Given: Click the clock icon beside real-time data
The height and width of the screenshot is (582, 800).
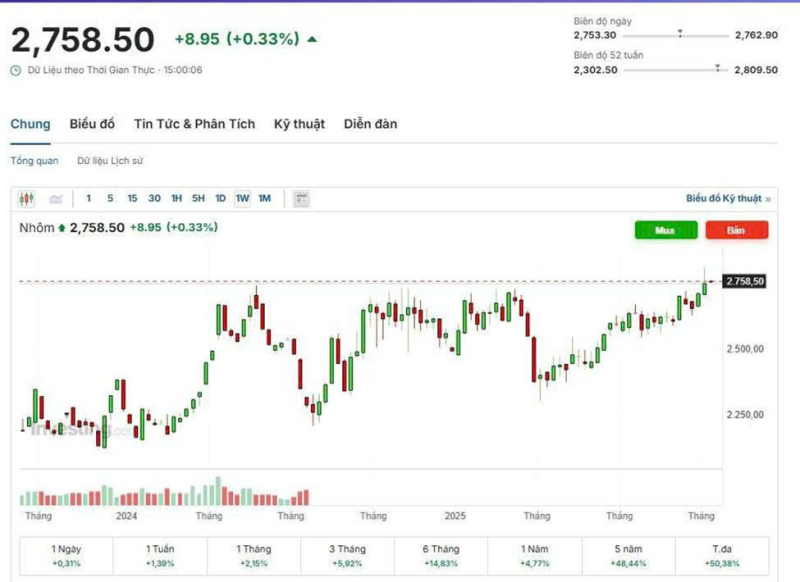Looking at the screenshot, I should 16,70.
